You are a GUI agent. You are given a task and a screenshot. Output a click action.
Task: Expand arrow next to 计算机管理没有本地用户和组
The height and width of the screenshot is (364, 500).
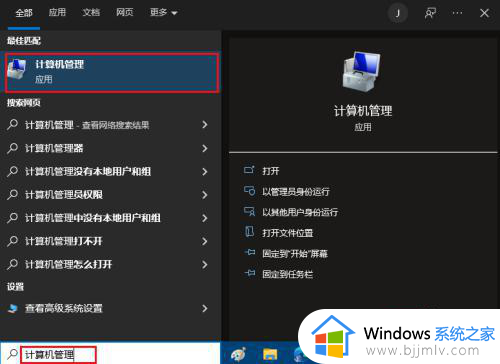coord(205,171)
